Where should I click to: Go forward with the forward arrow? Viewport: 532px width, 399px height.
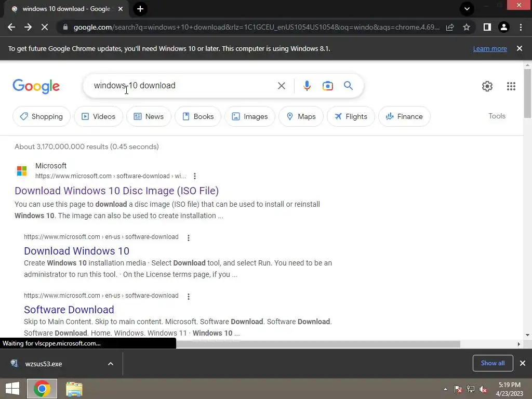point(28,27)
